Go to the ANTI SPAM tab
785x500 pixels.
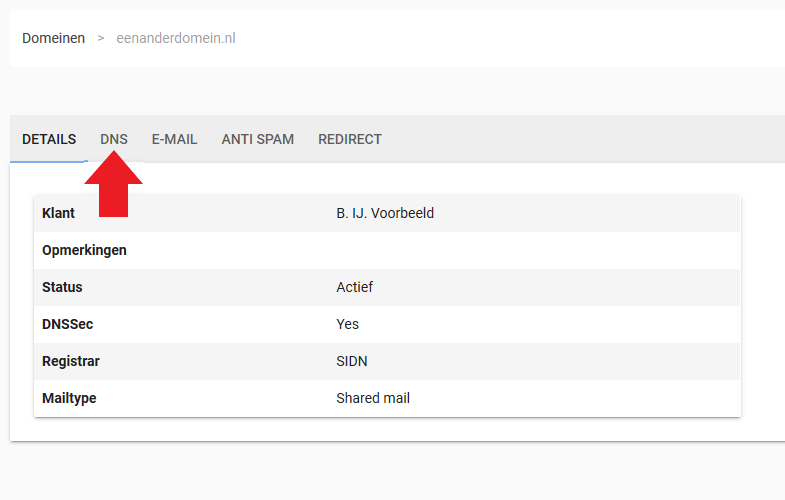[x=258, y=139]
